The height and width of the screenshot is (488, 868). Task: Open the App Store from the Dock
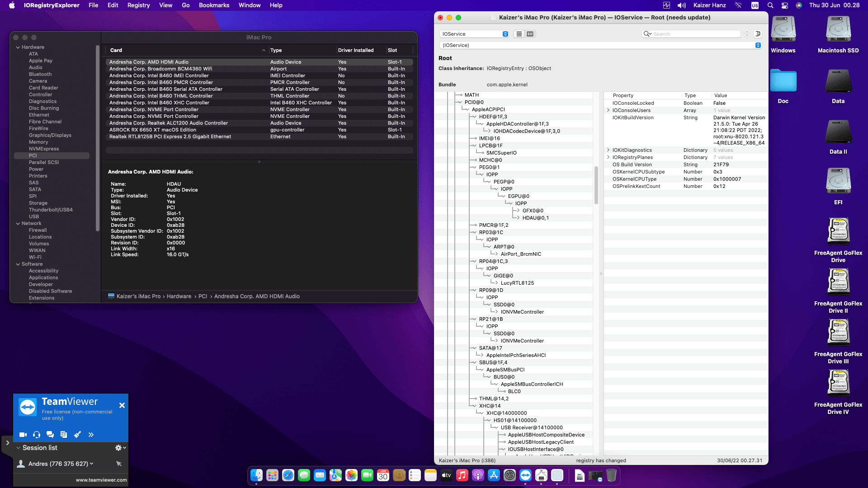[x=494, y=475]
